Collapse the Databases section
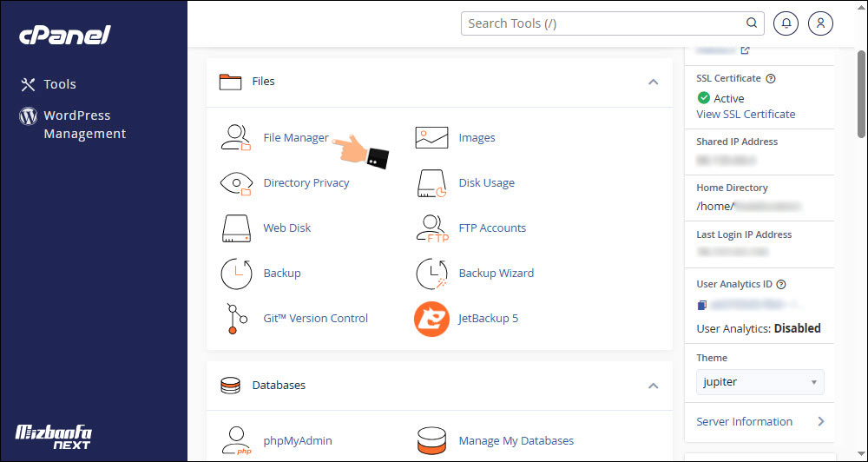The width and height of the screenshot is (868, 462). click(654, 386)
